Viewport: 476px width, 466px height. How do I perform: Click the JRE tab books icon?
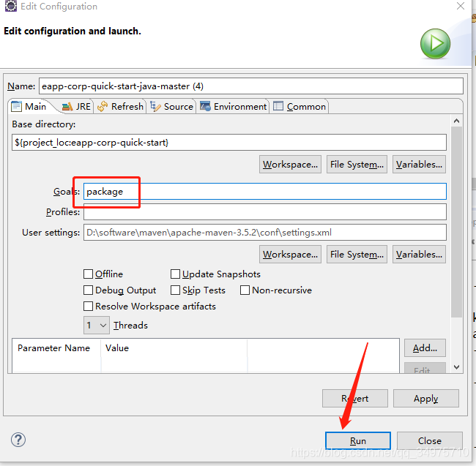tap(67, 106)
